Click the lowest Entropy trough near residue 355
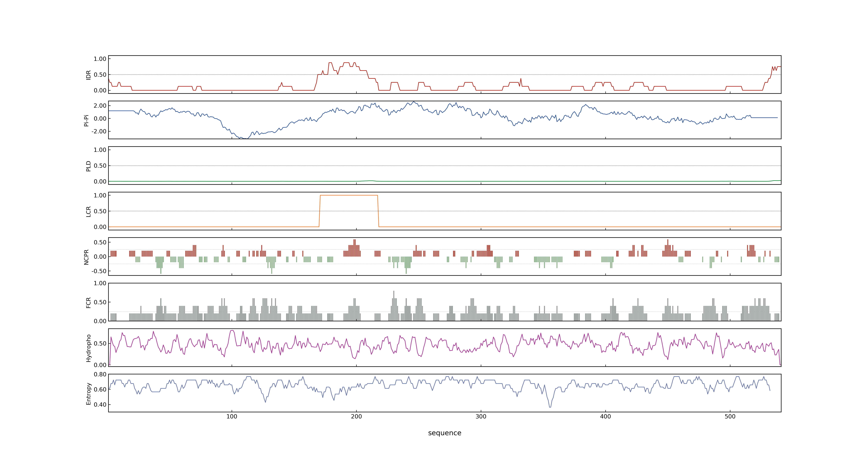Screen dimensions: 868x463 (x=550, y=407)
